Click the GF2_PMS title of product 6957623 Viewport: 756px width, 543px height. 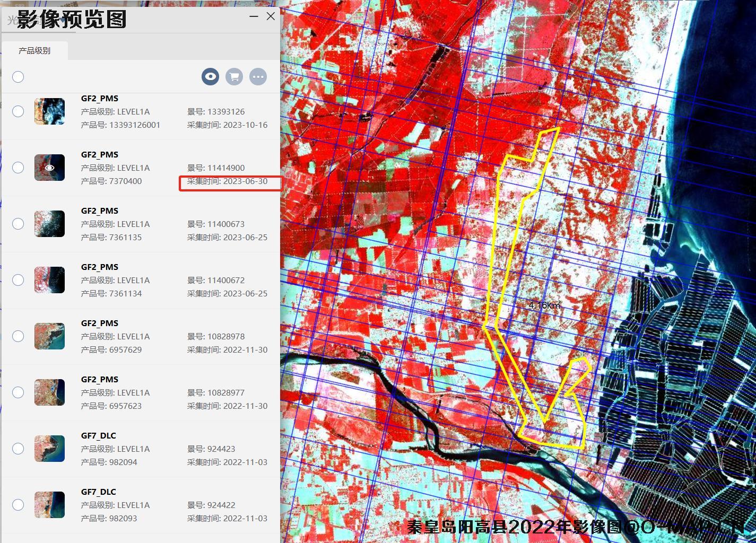[100, 379]
